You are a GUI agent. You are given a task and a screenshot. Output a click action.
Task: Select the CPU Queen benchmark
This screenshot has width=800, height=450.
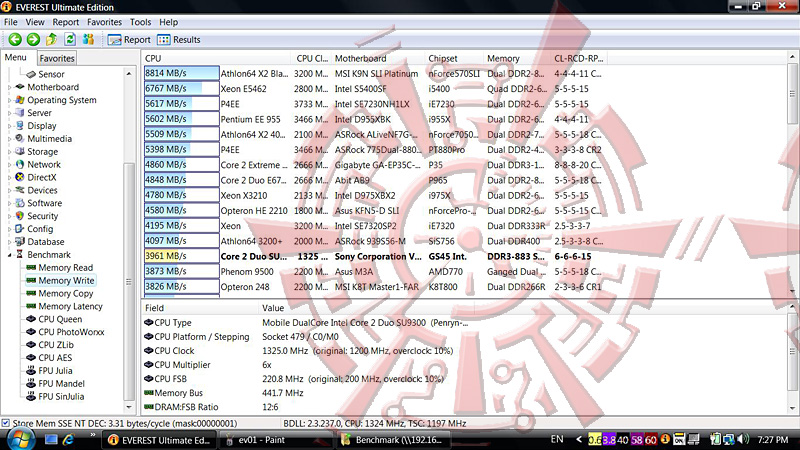pyautogui.click(x=60, y=319)
